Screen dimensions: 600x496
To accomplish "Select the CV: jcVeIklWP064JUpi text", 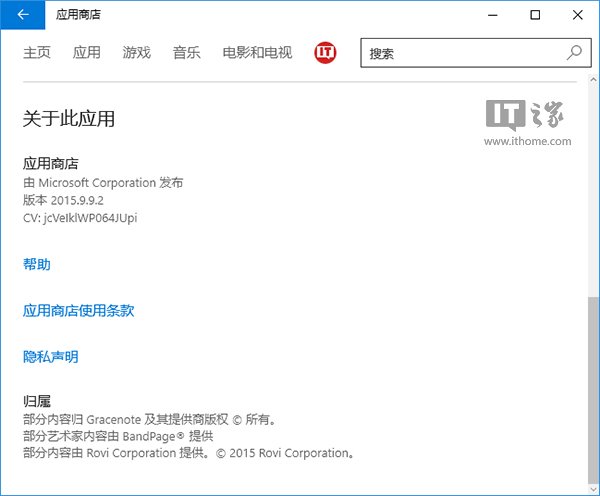I will point(80,218).
